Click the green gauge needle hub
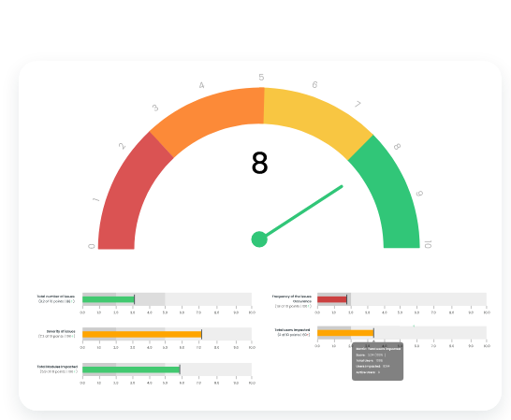 click(259, 239)
